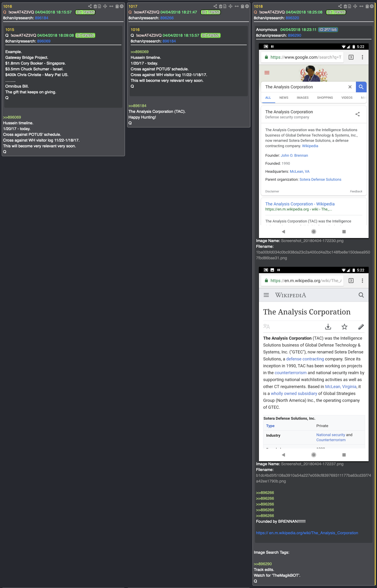This screenshot has height=588, width=377.
Task: Click the 'Anonymous' poster name
Action: click(x=266, y=30)
